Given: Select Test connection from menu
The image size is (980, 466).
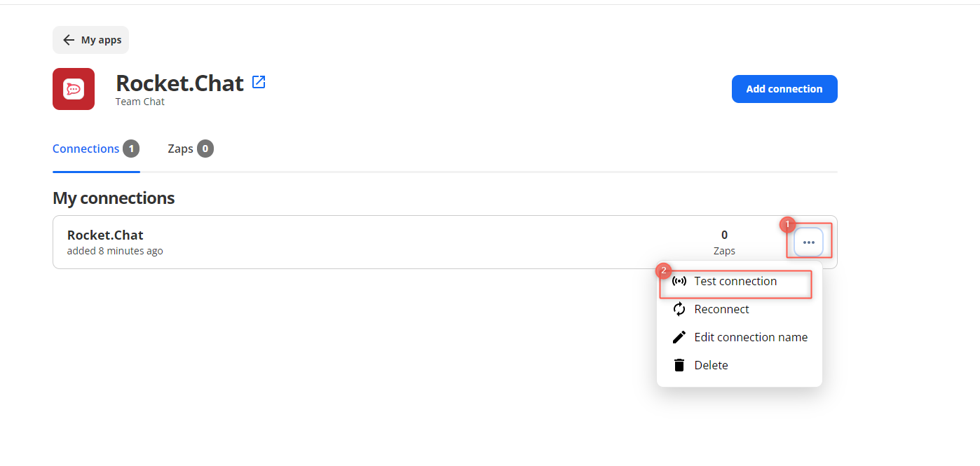Looking at the screenshot, I should click(x=735, y=281).
